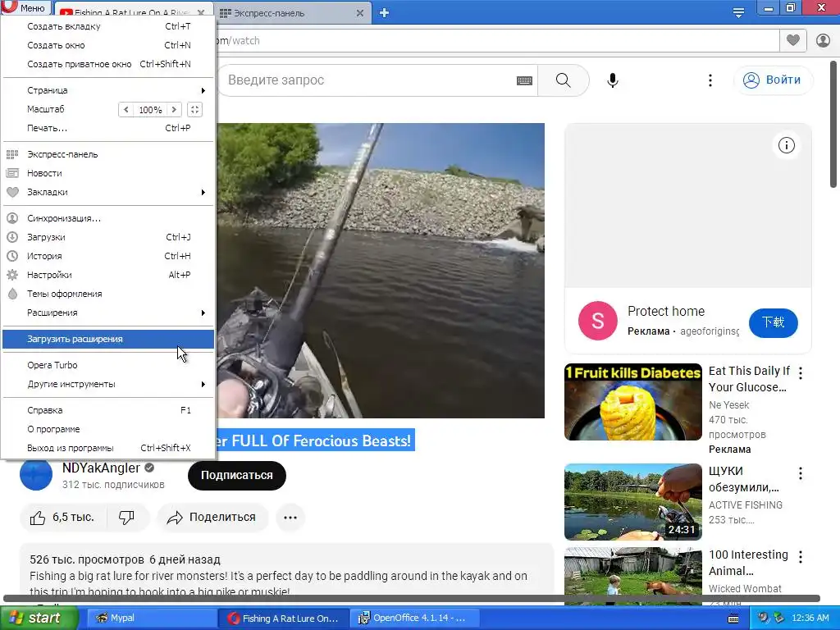Select О программе menu entry
The image size is (840, 630).
(x=108, y=429)
